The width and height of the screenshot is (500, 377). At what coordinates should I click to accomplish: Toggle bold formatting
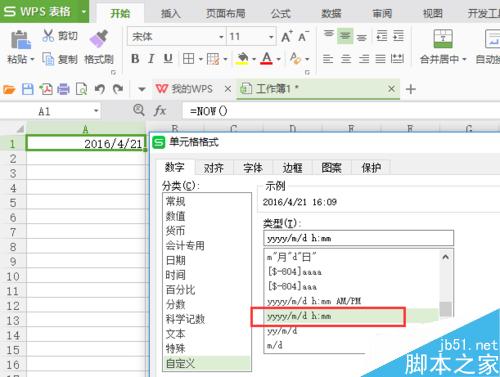(x=135, y=59)
